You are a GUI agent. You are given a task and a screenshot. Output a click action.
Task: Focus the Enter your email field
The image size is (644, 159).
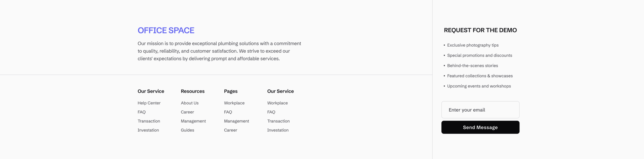[480, 110]
